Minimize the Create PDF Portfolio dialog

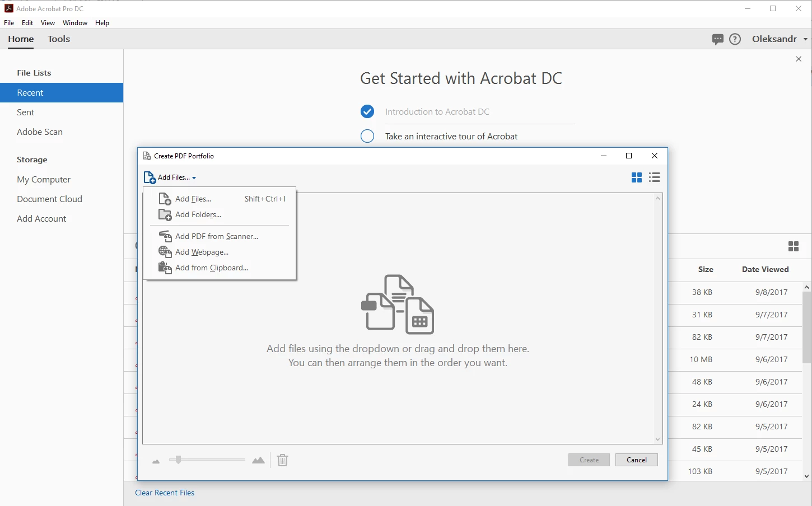pos(604,156)
